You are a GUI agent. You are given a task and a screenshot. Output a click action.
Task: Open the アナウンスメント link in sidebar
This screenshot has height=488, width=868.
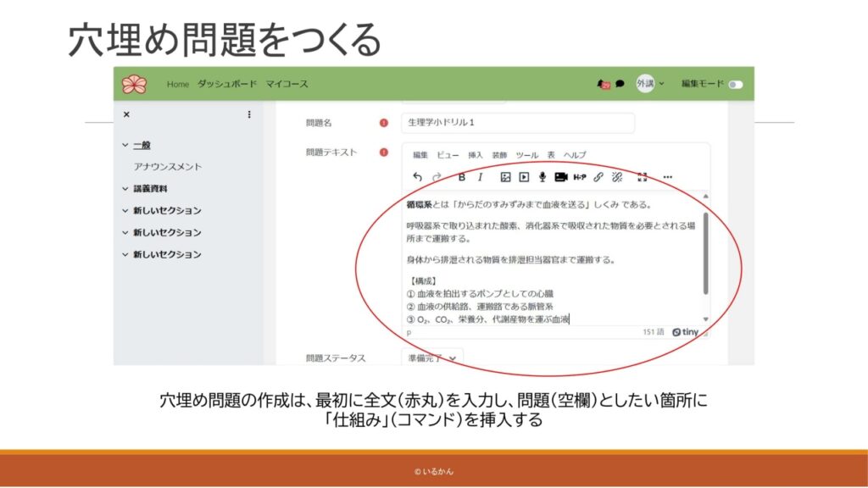pos(168,167)
